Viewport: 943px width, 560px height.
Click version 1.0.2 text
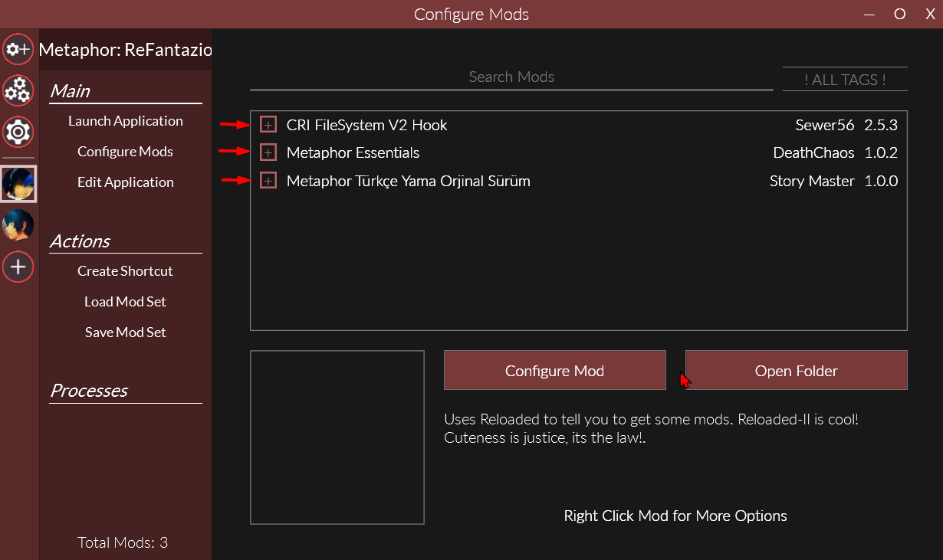coord(881,152)
